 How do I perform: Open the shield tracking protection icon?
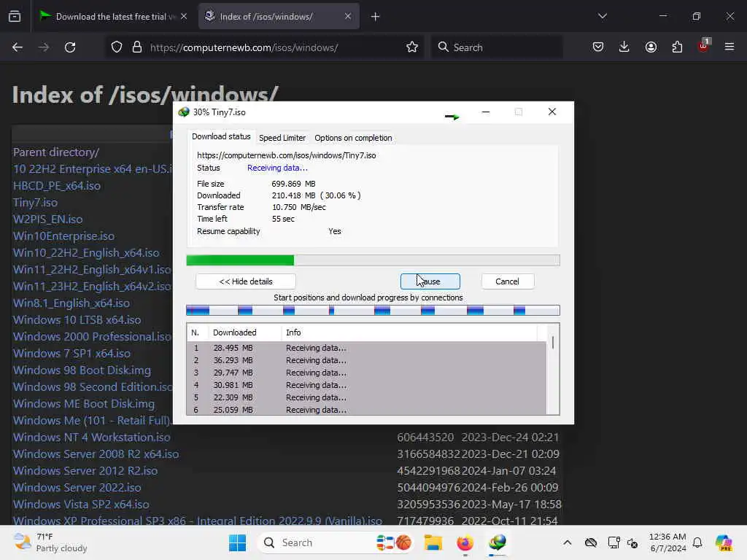pyautogui.click(x=117, y=47)
